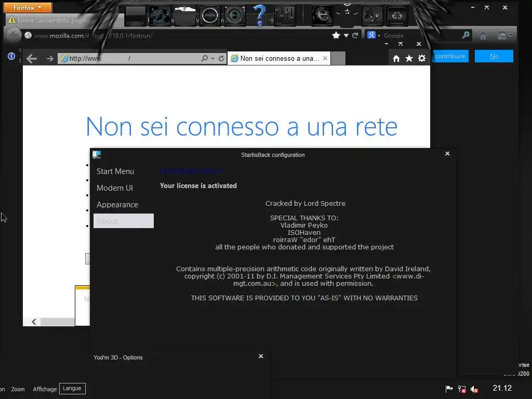532x399 pixels.
Task: Launch the dock round speaker icon
Action: coord(210,16)
